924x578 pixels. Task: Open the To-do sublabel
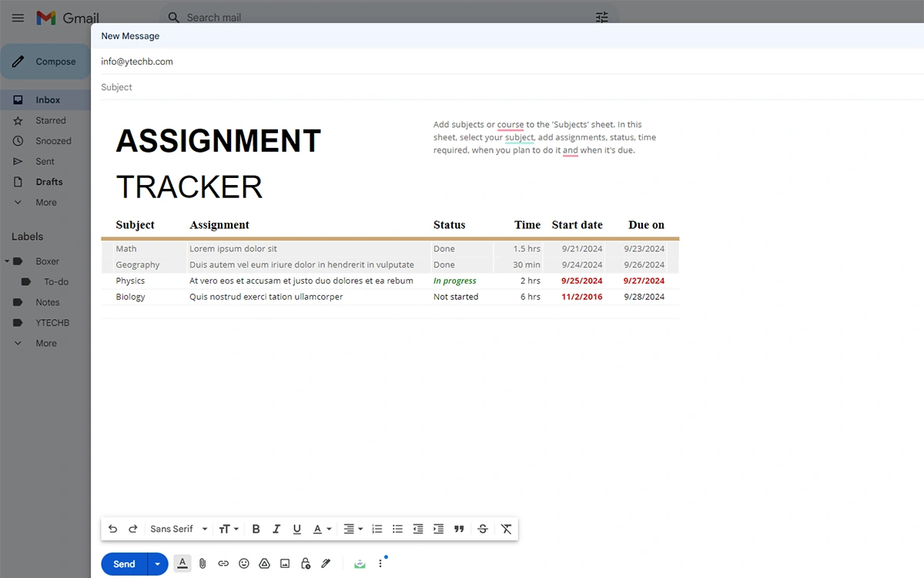coord(56,282)
